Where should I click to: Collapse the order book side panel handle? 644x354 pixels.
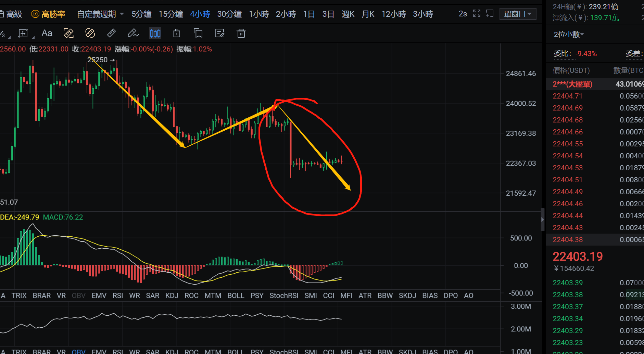click(x=542, y=220)
